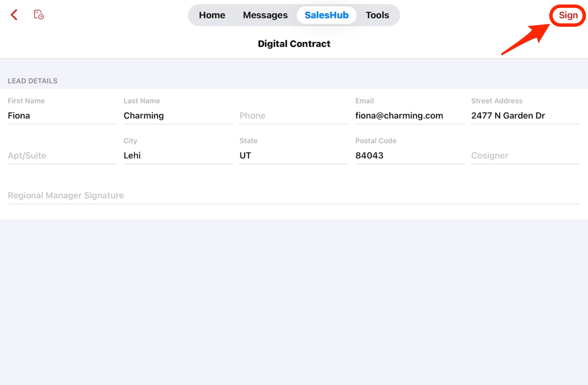
Task: Click the Digital Contract title
Action: [x=294, y=44]
